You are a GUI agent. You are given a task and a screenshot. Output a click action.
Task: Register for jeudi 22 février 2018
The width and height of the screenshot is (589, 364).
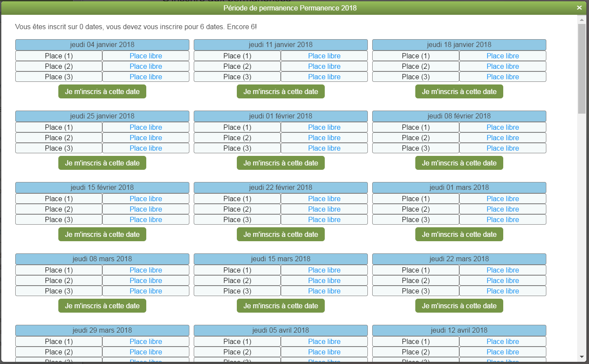(281, 234)
